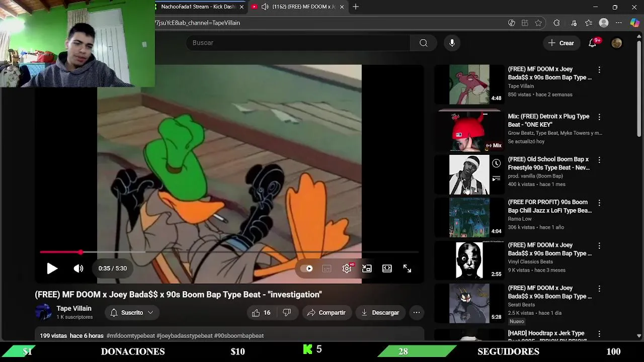Viewport: 644px width, 362px height.
Task: Click the search magnifier button
Action: click(424, 43)
